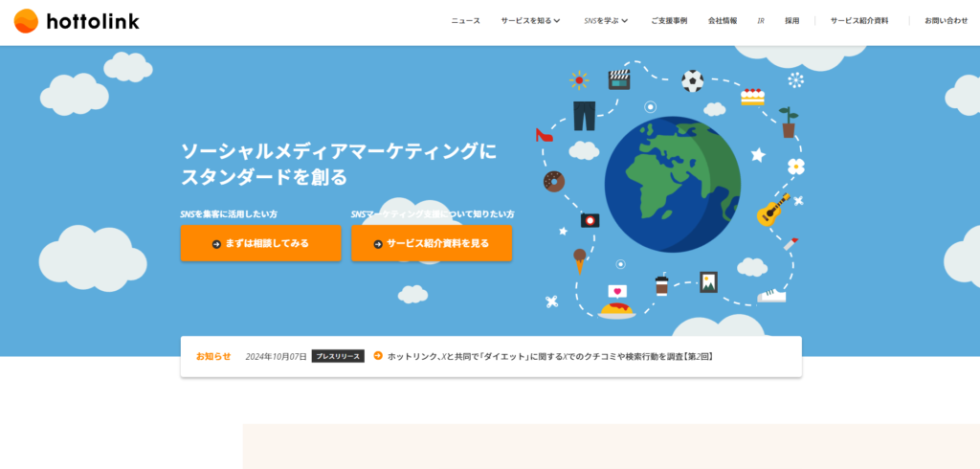The height and width of the screenshot is (469, 980).
Task: Open the 採用 navigation link
Action: (791, 21)
